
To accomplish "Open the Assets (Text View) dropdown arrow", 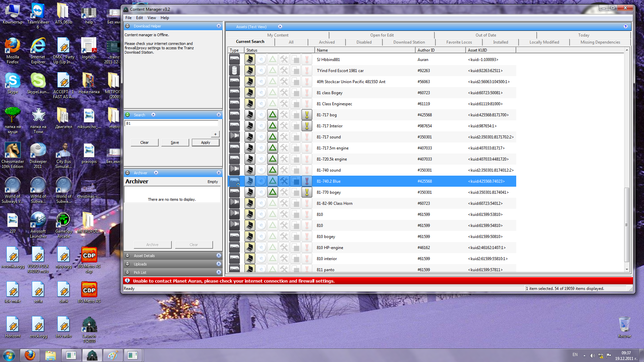I will pyautogui.click(x=280, y=26).
